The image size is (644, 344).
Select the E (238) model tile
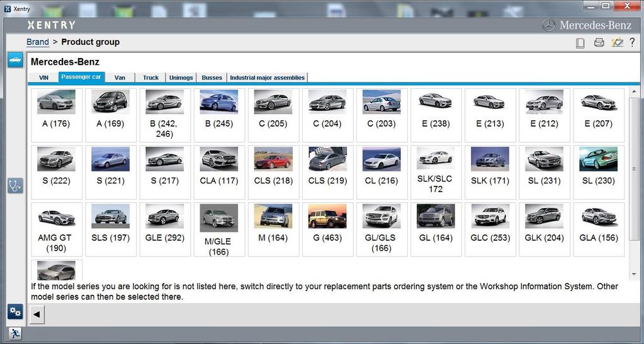pos(436,115)
